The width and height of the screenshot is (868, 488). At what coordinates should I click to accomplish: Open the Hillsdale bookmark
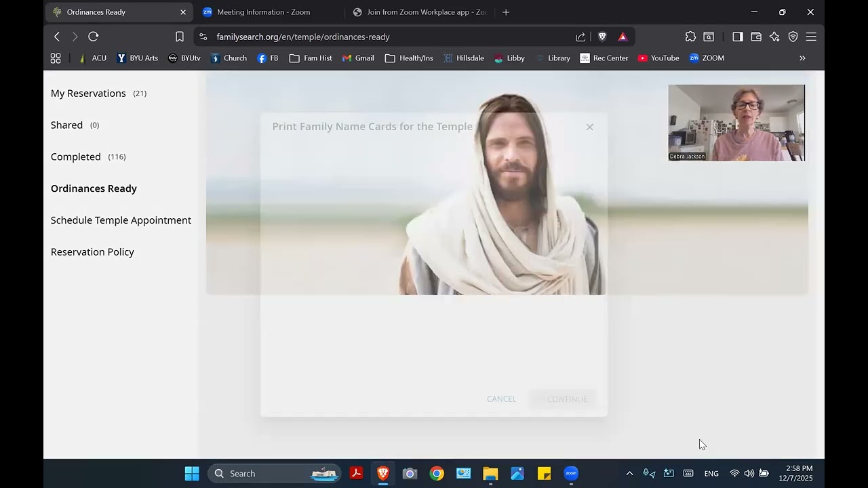pyautogui.click(x=464, y=58)
